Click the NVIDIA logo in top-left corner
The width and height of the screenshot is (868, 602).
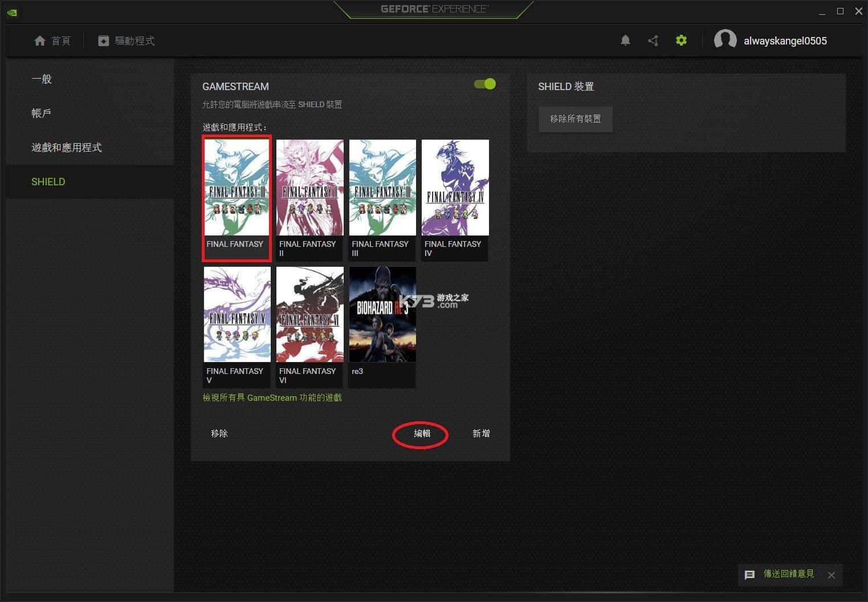point(12,12)
